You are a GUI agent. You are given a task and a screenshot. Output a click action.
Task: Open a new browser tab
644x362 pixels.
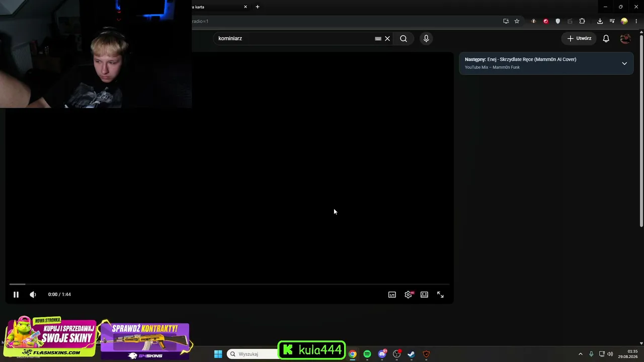click(x=258, y=7)
